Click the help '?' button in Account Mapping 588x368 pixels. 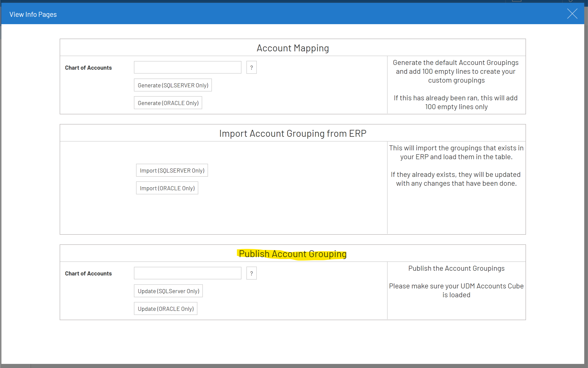click(x=251, y=68)
